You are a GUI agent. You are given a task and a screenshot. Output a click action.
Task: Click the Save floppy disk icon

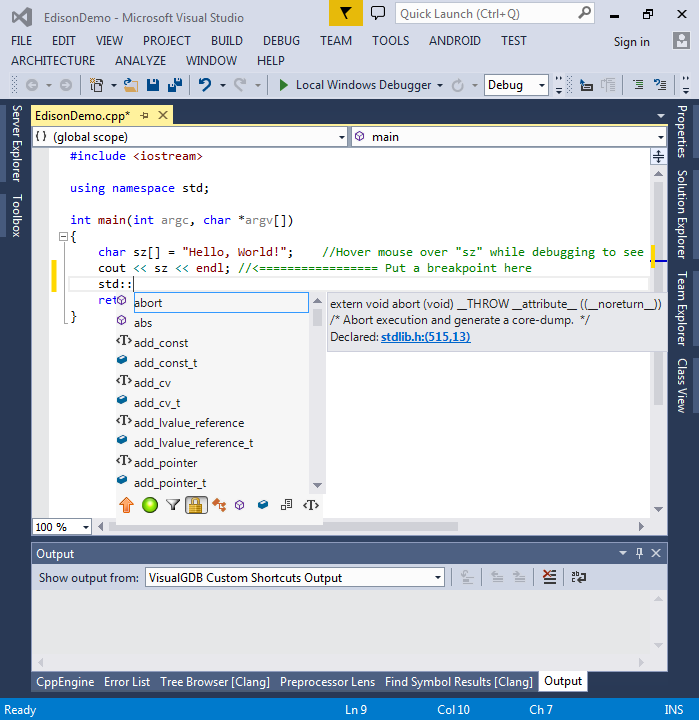point(153,85)
